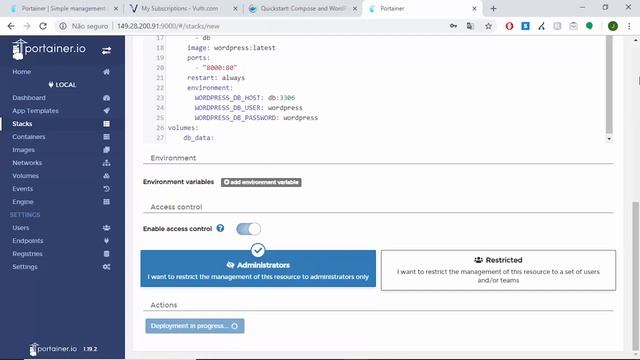Image resolution: width=640 pixels, height=360 pixels.
Task: Open the Networks sitemap icon
Action: pos(106,163)
